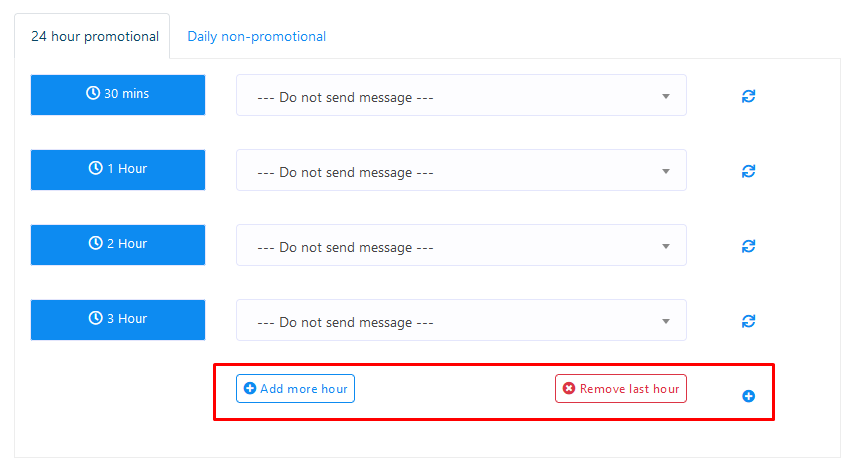This screenshot has width=847, height=463.
Task: Click the refresh icon beside 3 Hour row
Action: click(748, 321)
